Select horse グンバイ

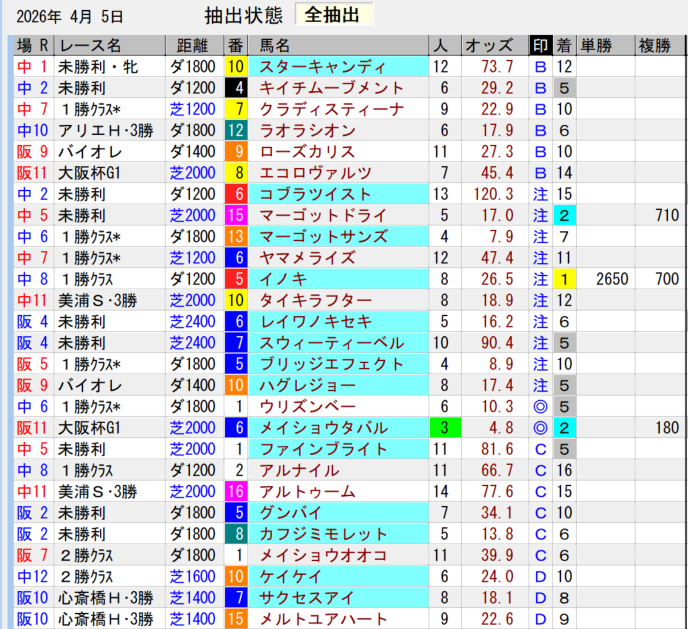pos(338,513)
